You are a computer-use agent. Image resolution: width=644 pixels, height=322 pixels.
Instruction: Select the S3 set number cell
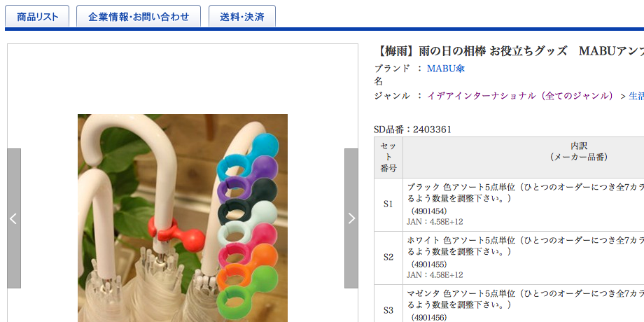tap(388, 303)
